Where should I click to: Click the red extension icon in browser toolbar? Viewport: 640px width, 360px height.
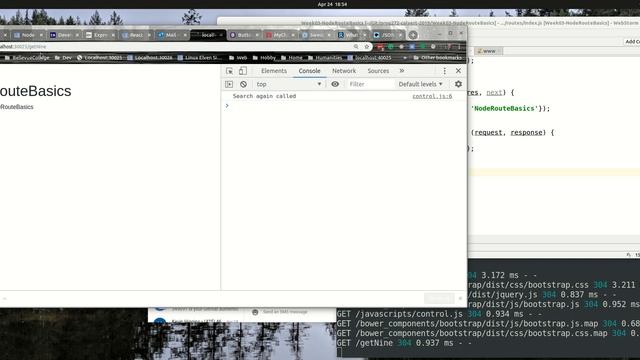[x=380, y=47]
